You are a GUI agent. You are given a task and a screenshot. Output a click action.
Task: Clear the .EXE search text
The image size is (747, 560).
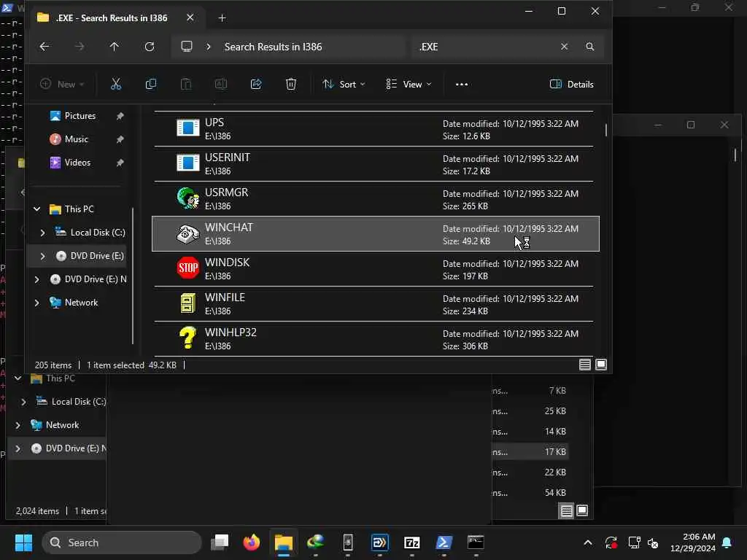click(564, 47)
